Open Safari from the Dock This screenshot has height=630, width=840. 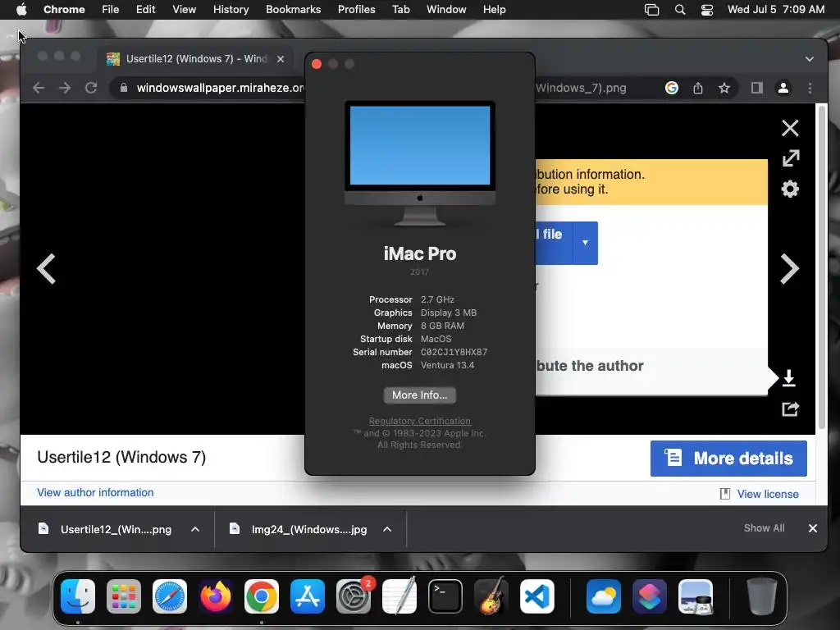[170, 596]
